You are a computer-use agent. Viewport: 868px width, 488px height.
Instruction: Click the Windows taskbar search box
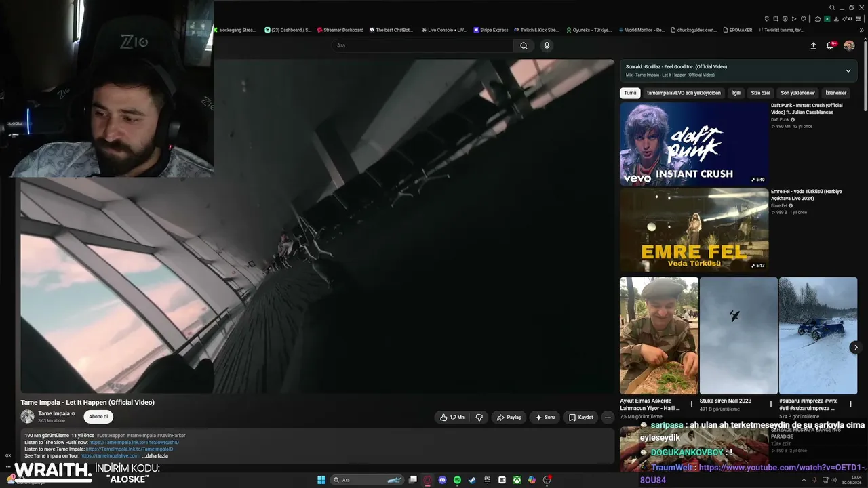click(368, 480)
